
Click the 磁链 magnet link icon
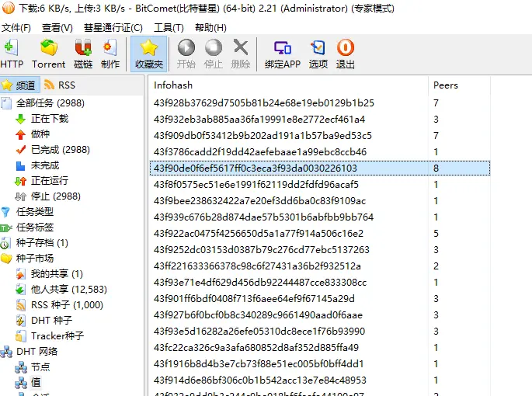point(83,54)
